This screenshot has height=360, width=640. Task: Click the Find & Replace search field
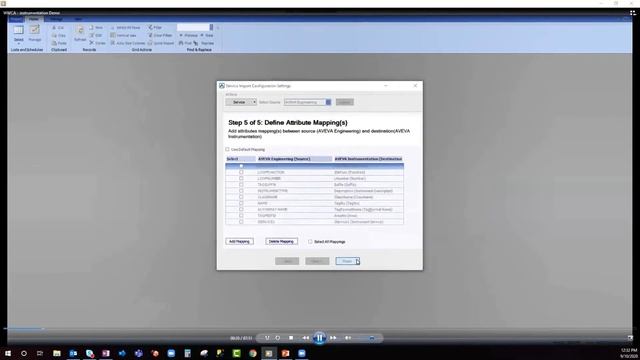(193, 27)
